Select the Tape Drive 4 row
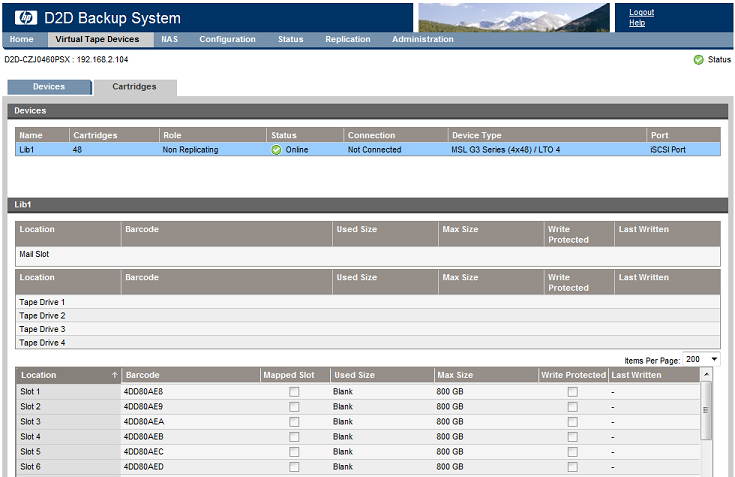The width and height of the screenshot is (735, 477). pos(368,343)
